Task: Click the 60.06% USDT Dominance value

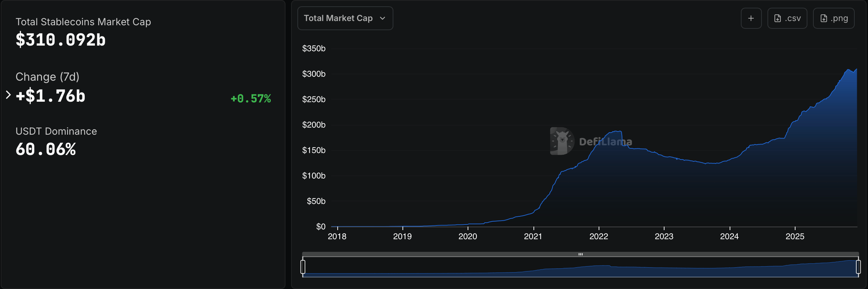Action: 46,149
